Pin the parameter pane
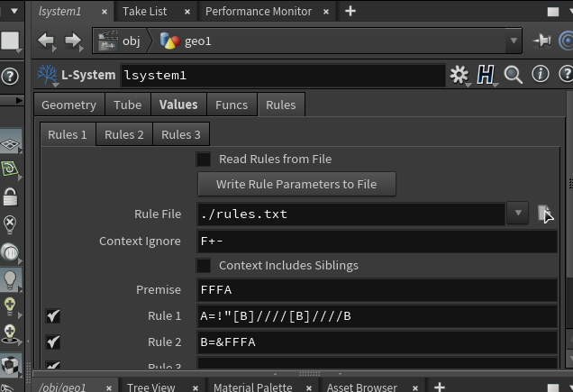Image resolution: width=573 pixels, height=392 pixels. (542, 41)
